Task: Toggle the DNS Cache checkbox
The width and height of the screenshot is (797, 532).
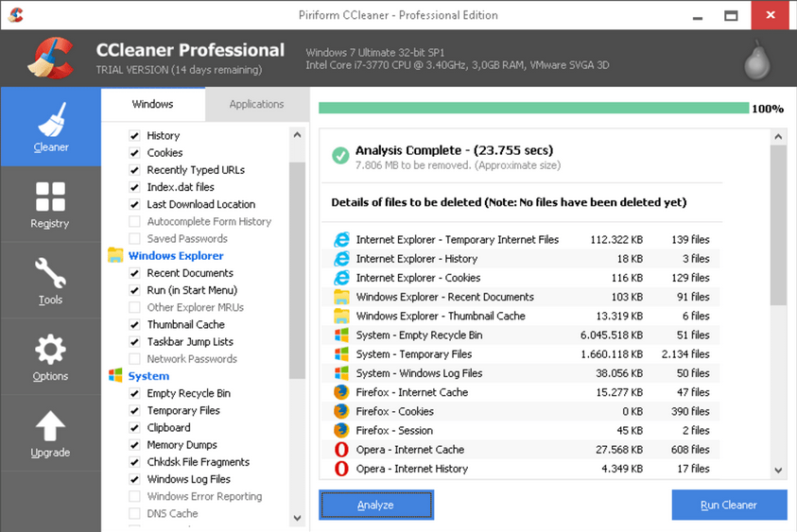Action: click(x=134, y=513)
